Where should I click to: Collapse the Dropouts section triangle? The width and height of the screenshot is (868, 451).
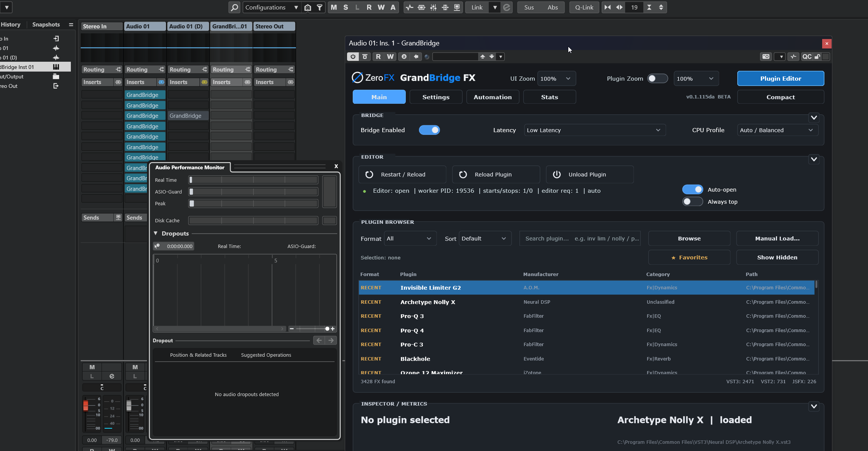coord(155,233)
